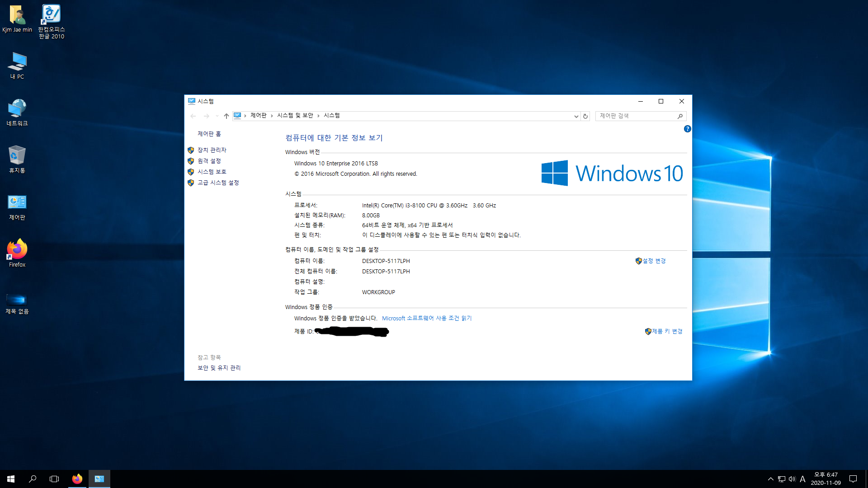Minimize the 시스템 window

pyautogui.click(x=640, y=101)
